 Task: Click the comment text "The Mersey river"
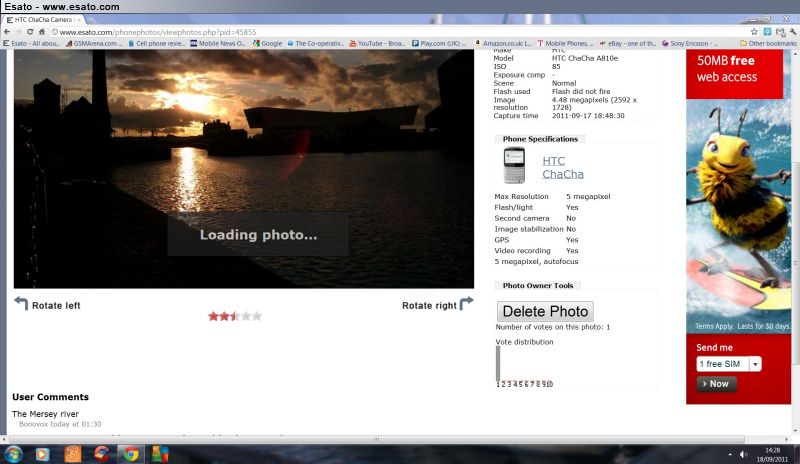(x=45, y=414)
